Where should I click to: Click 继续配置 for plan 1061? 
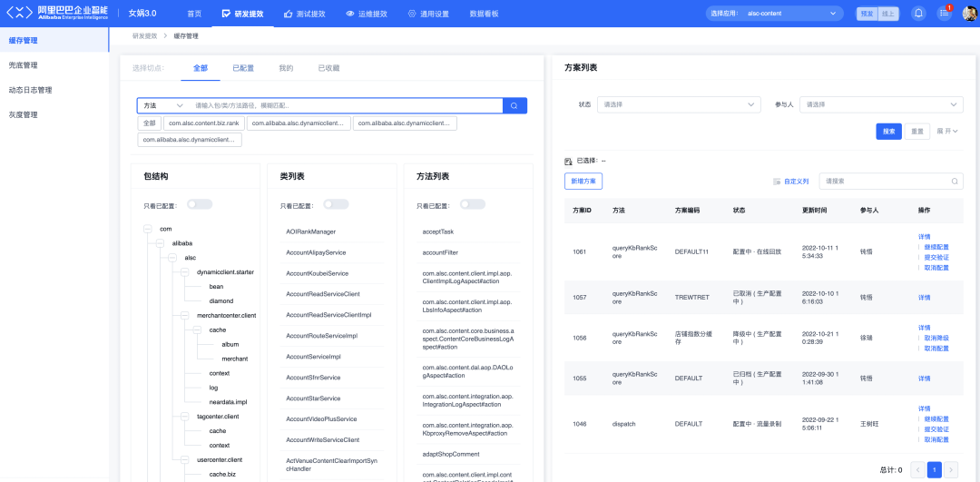[936, 247]
